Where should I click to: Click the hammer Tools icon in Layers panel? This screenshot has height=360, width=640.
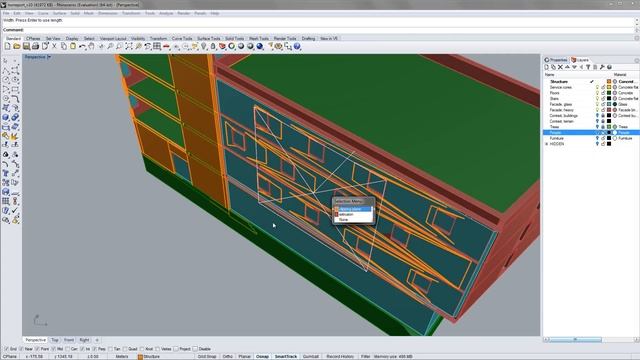pos(602,67)
